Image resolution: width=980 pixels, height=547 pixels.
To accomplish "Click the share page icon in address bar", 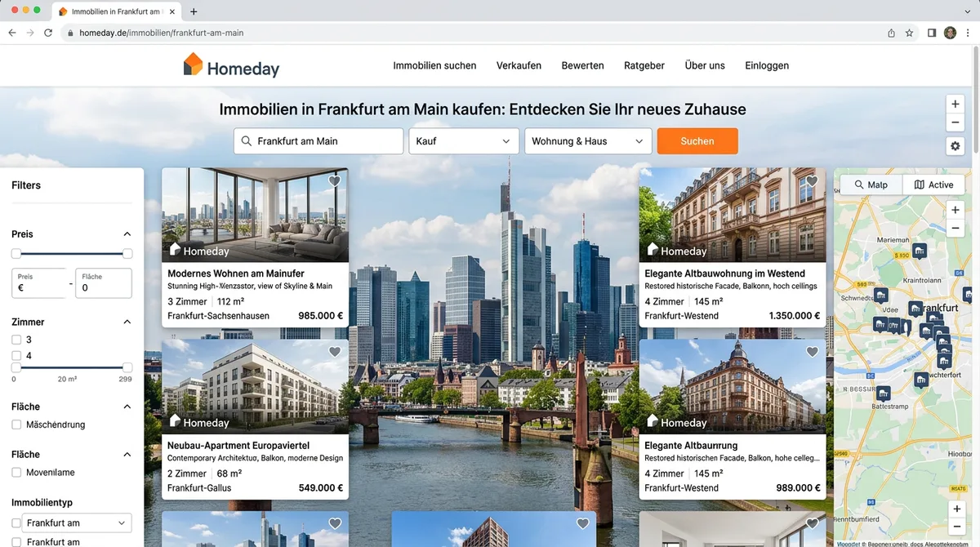I will (x=891, y=33).
